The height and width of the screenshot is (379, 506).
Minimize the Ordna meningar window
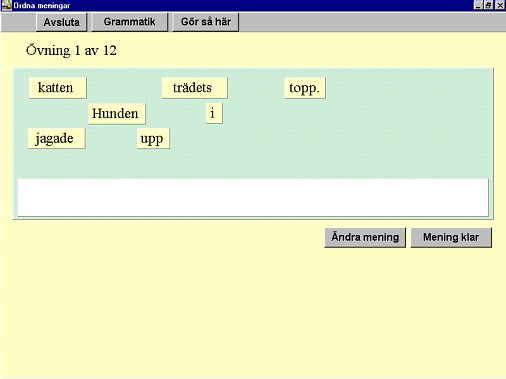point(478,5)
